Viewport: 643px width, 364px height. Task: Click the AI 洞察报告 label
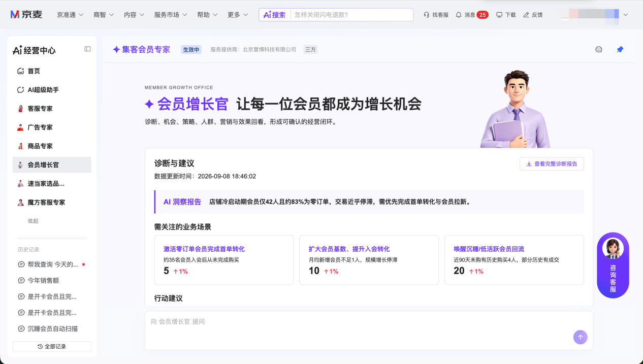pos(182,202)
